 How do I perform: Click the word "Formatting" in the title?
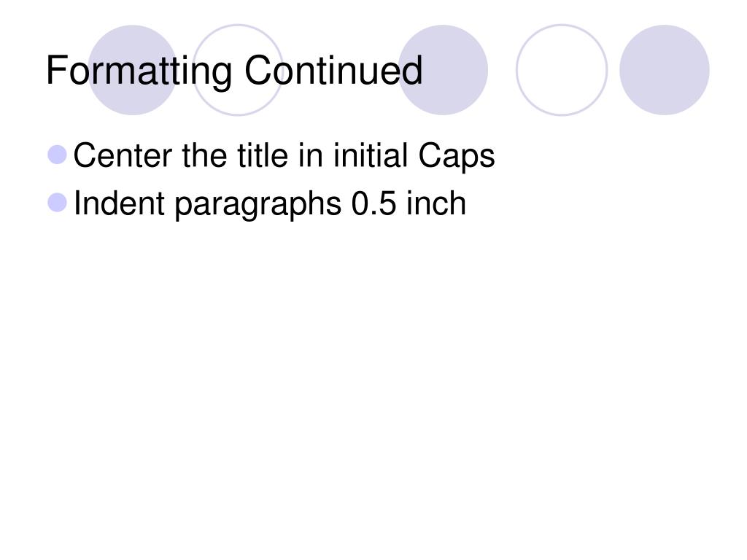click(139, 71)
